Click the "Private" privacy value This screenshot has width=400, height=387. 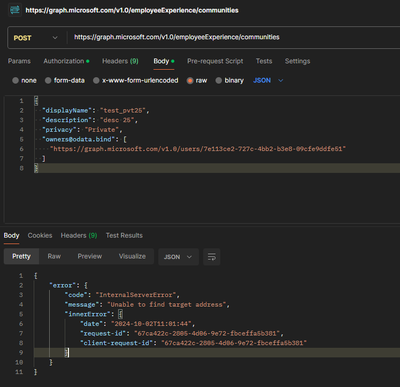coord(102,130)
